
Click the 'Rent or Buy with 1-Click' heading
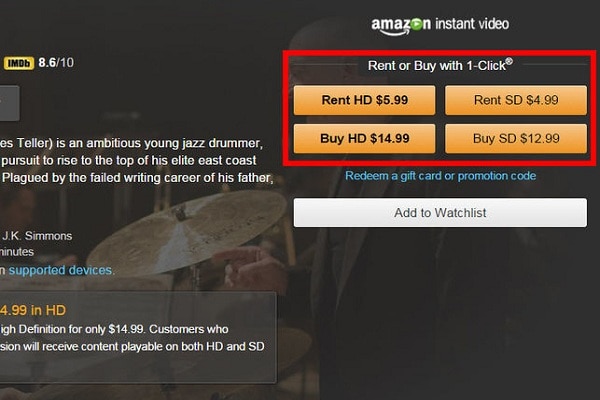440,65
